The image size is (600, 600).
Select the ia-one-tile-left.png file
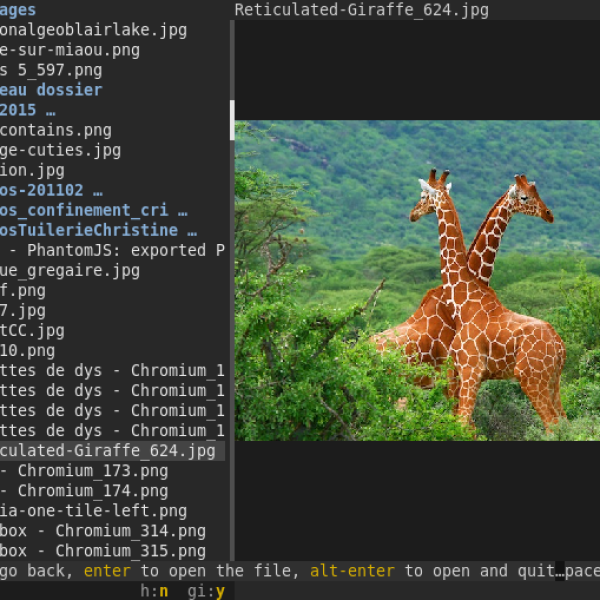pyautogui.click(x=93, y=511)
